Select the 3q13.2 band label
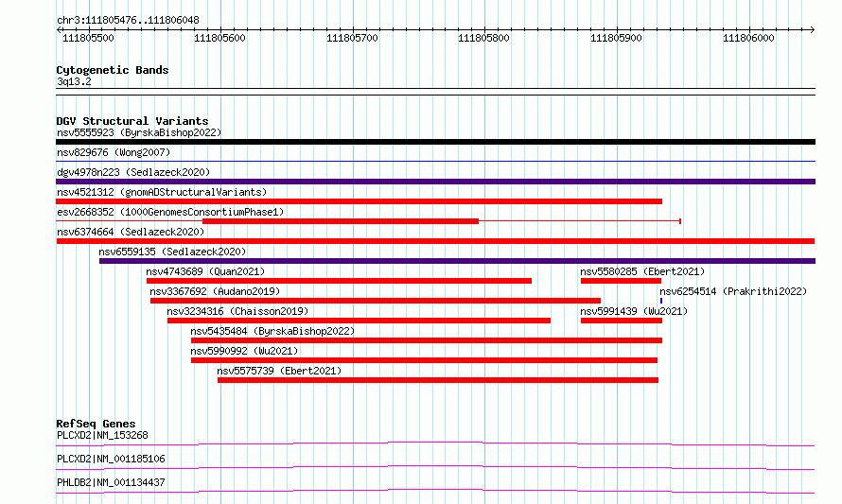This screenshot has height=504, width=842. coord(74,81)
